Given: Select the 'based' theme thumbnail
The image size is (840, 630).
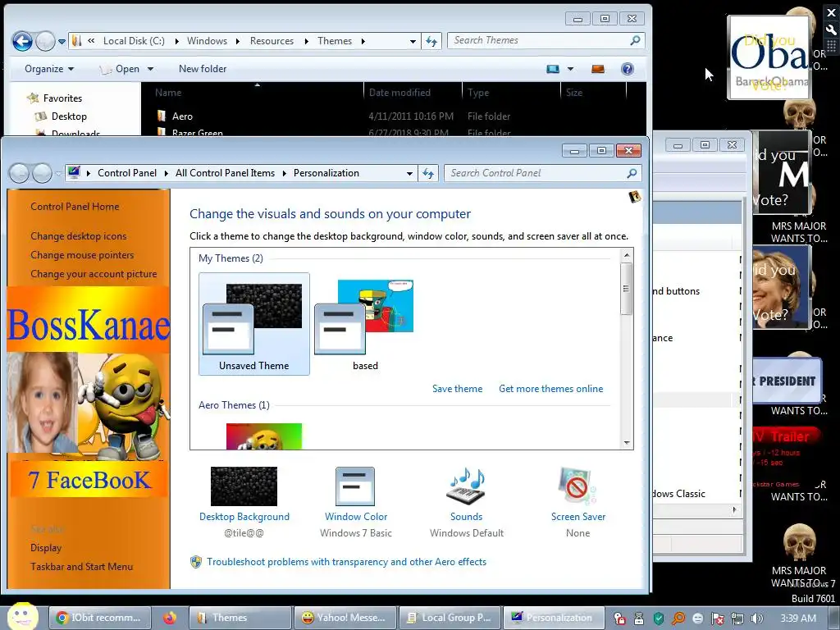Looking at the screenshot, I should pyautogui.click(x=365, y=323).
